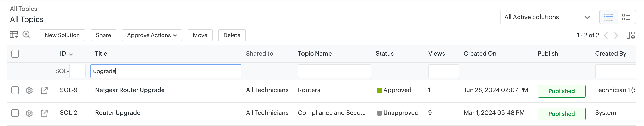Image resolution: width=644 pixels, height=126 pixels.
Task: Click the ID sort arrow
Action: pos(71,54)
